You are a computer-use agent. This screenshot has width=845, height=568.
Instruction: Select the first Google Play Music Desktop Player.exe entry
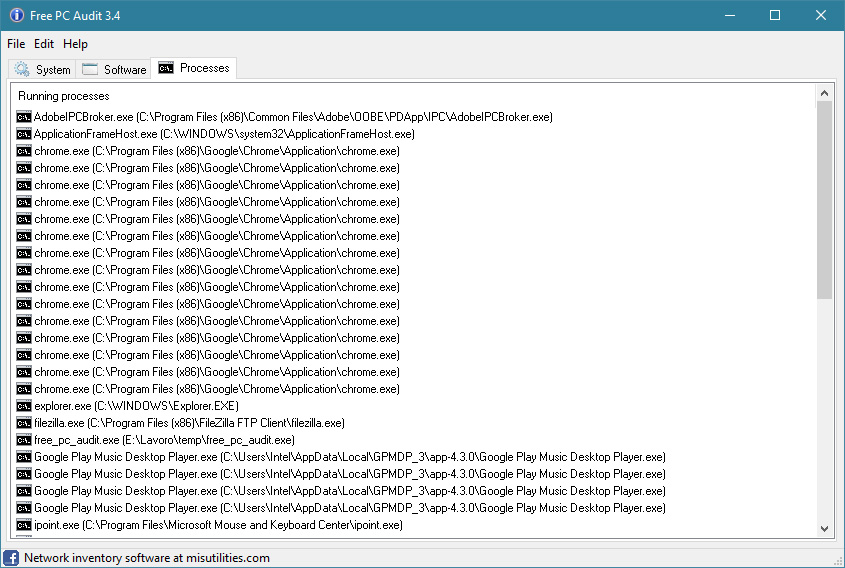tap(349, 457)
